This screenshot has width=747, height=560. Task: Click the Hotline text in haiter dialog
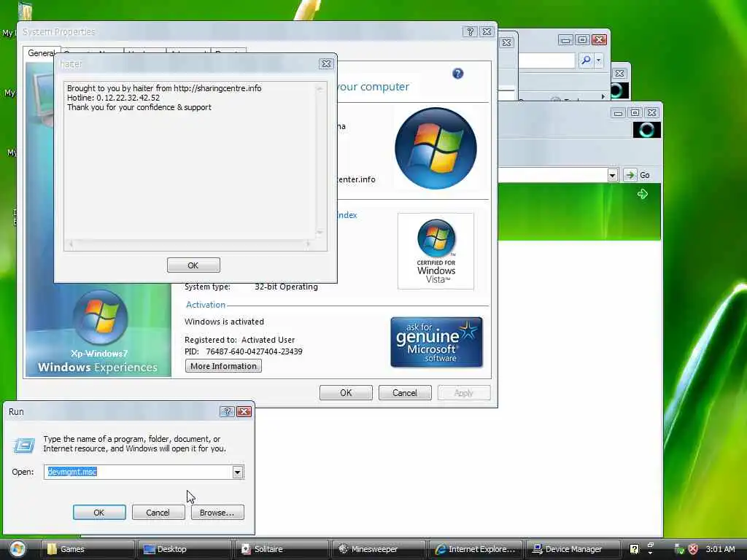coord(113,98)
